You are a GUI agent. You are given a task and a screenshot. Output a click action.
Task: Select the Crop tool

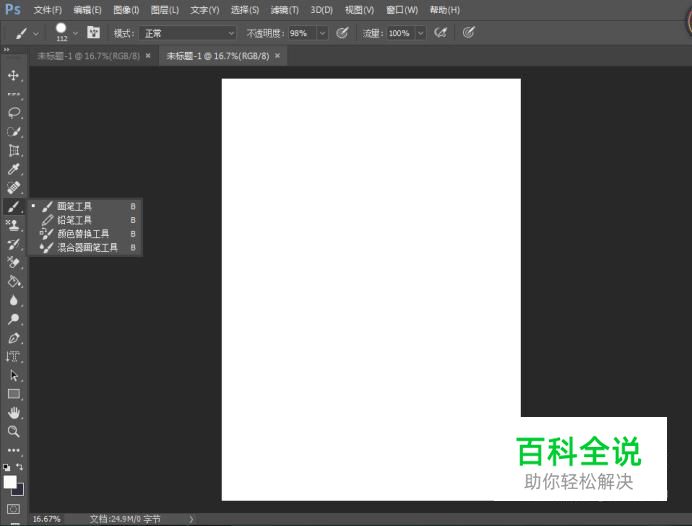click(13, 150)
